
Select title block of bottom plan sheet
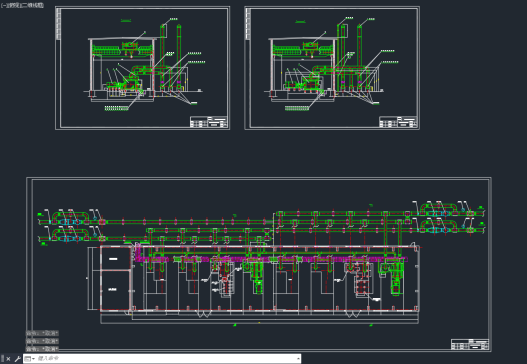click(470, 345)
